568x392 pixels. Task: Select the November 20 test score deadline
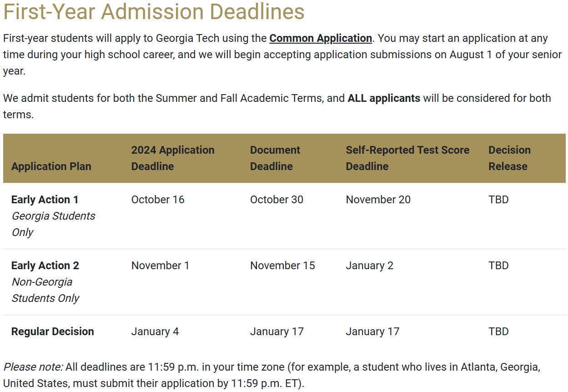[378, 200]
